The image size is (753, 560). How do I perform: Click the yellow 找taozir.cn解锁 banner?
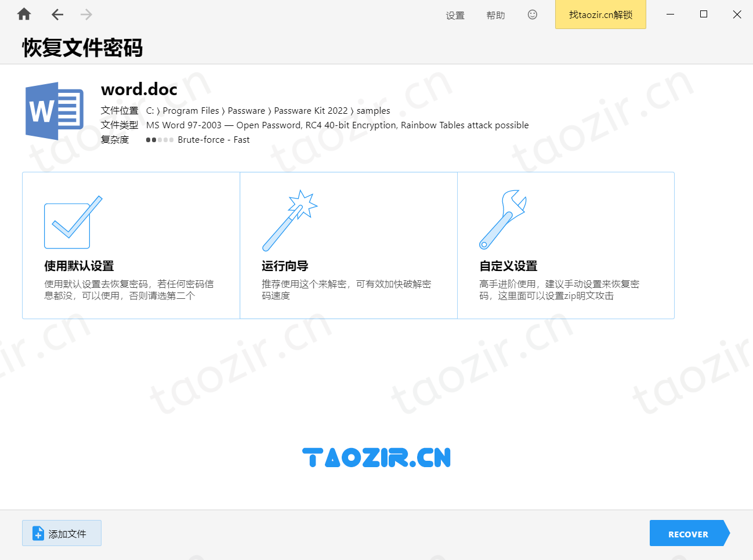pos(600,15)
